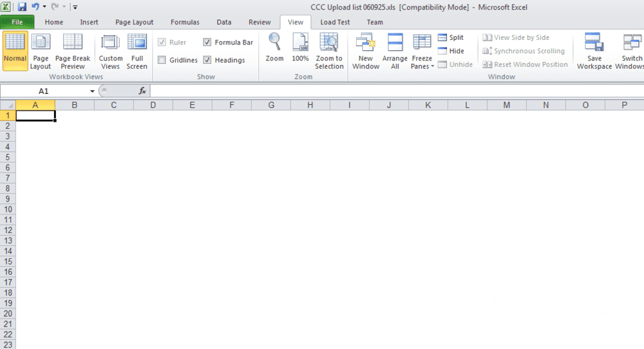Open a New Window
Screen dimensions: 644x349
366,51
